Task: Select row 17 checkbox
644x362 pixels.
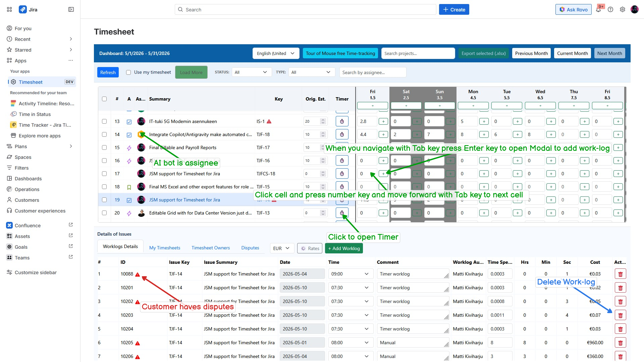Action: [104, 174]
